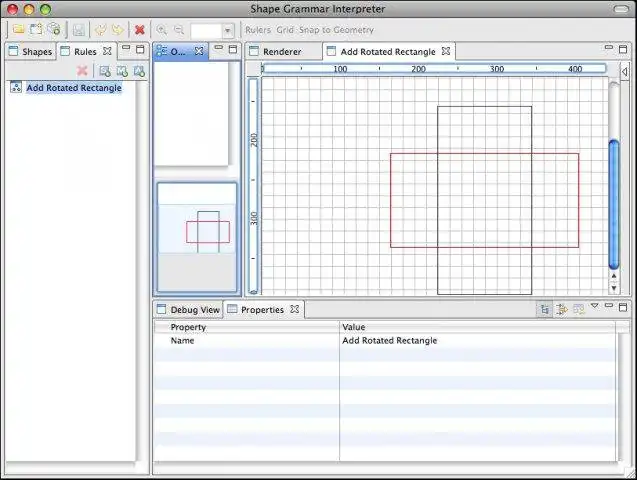Click the vertical ruler
The height and width of the screenshot is (480, 637).
(x=253, y=186)
